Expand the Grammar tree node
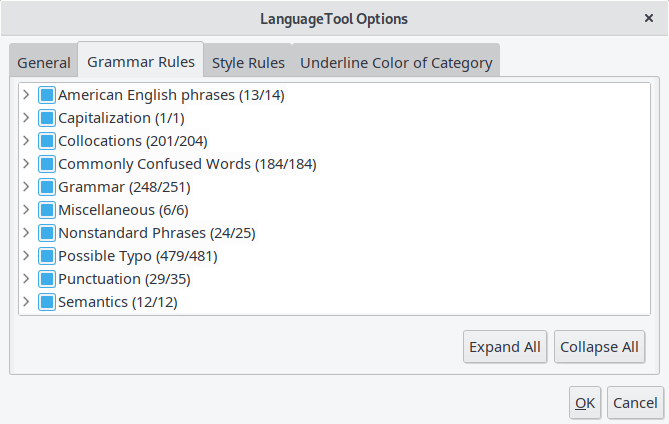 tap(26, 186)
